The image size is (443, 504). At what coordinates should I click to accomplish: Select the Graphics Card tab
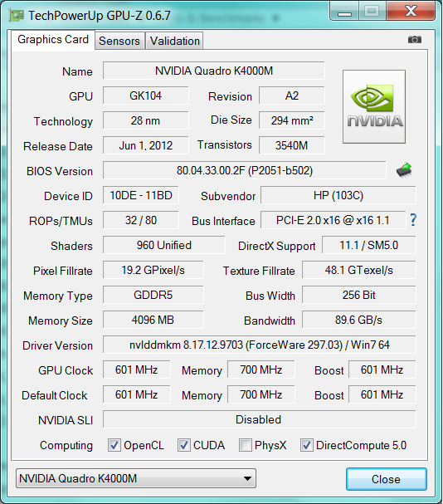53,40
